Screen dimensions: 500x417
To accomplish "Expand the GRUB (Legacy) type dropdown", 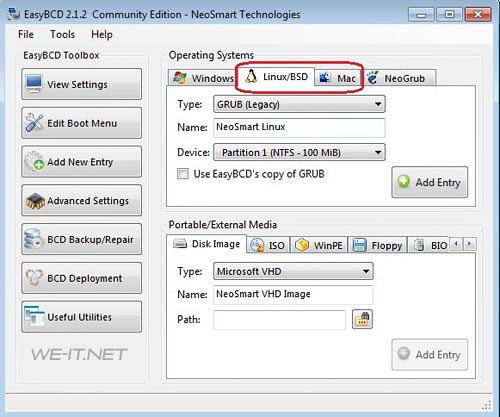I will [x=299, y=104].
